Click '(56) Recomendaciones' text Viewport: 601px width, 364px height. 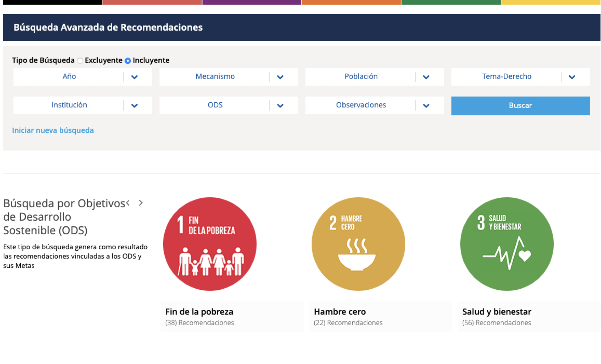pos(497,323)
